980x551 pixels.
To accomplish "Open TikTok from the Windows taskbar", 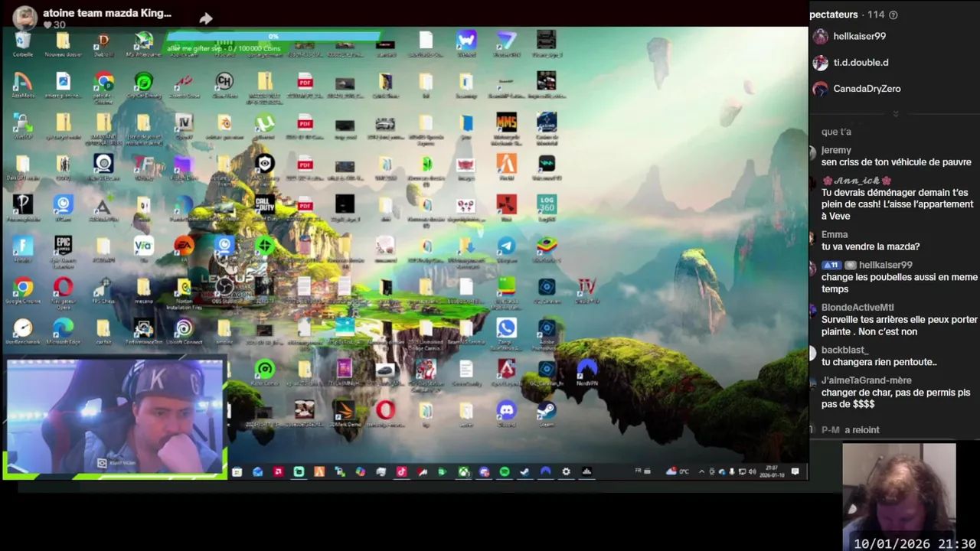I will point(401,472).
